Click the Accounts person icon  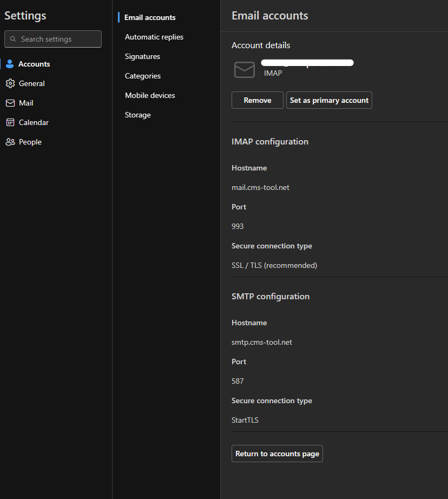pyautogui.click(x=10, y=64)
